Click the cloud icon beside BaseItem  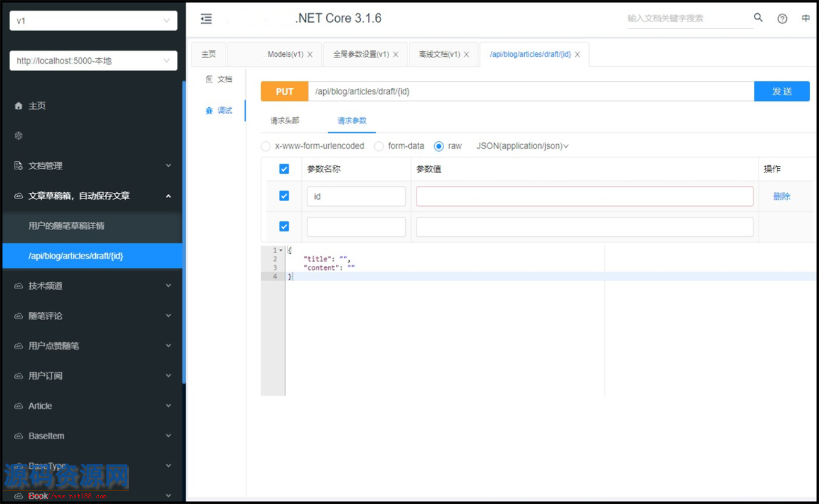[x=18, y=436]
